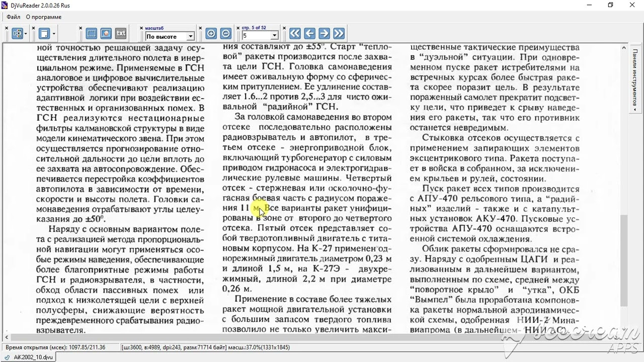The image size is (644, 362).
Task: Go to the previous page arrow
Action: pyautogui.click(x=309, y=34)
